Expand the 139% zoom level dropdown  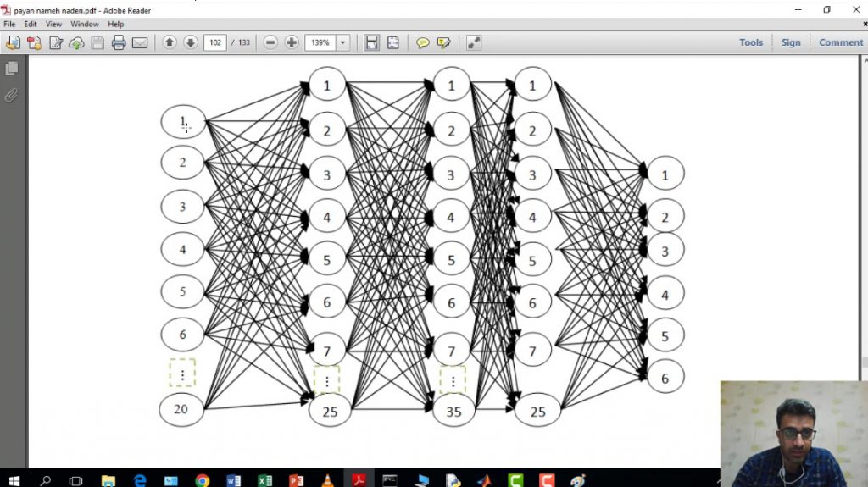point(342,42)
